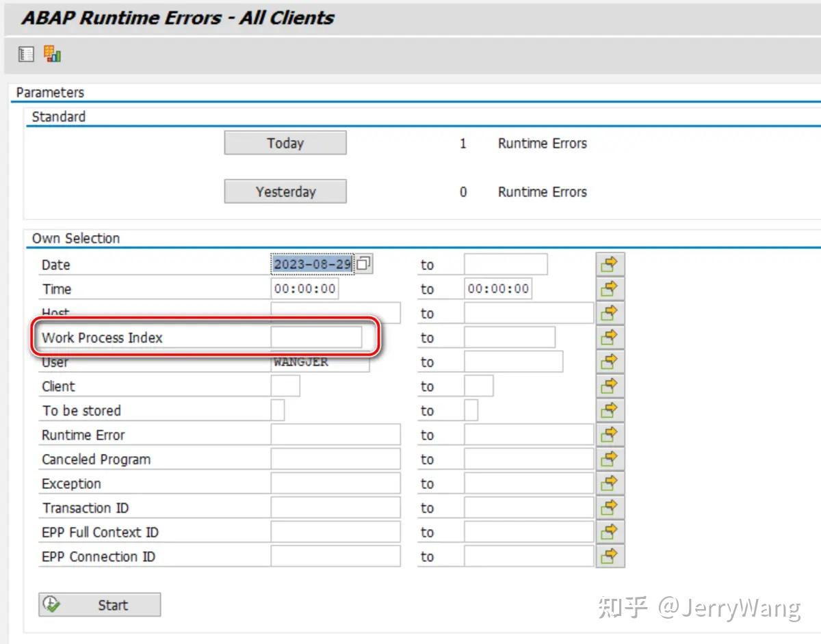Open multiple selection for the Exception row
Viewport: 821px width, 644px height.
pos(609,483)
